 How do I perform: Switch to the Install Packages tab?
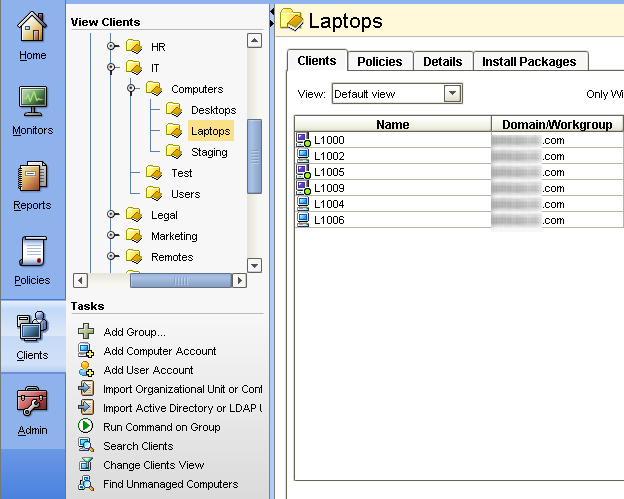click(x=530, y=61)
